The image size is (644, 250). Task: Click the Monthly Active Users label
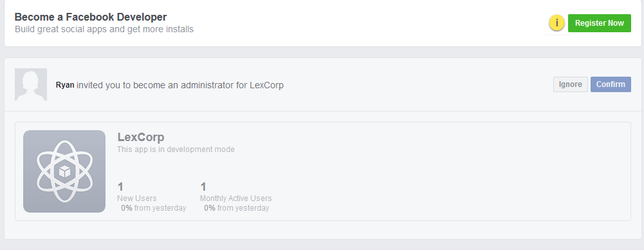point(235,198)
